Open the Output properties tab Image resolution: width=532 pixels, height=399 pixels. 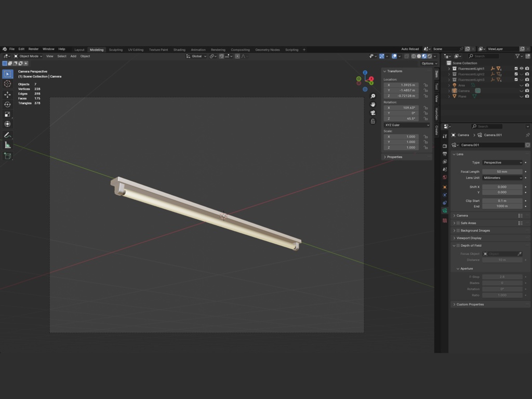[x=445, y=154]
